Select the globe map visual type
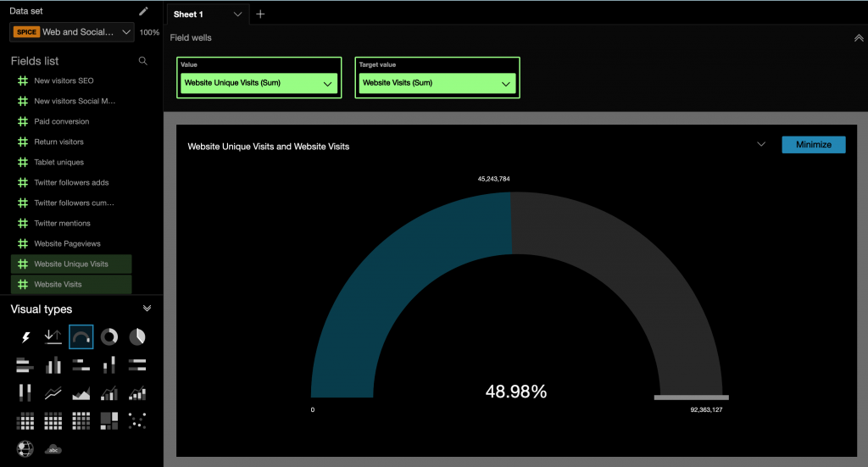Viewport: 868px width, 467px height. 25,448
